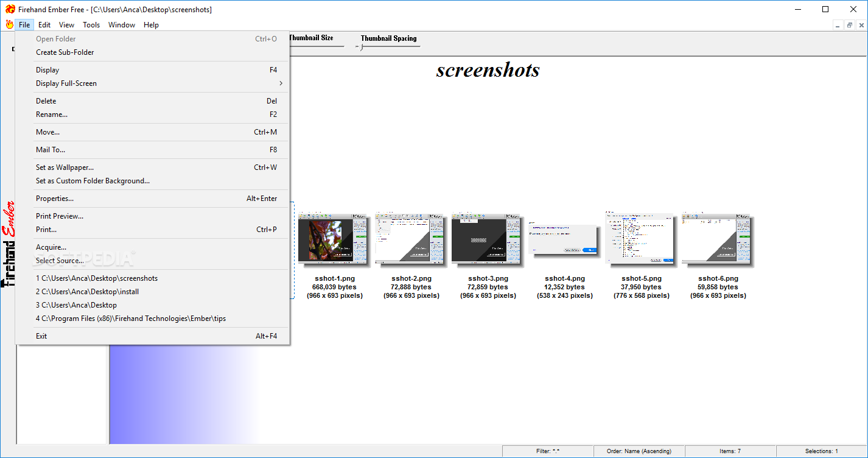The height and width of the screenshot is (458, 868).
Task: Choose Exit from the File menu
Action: (152, 336)
